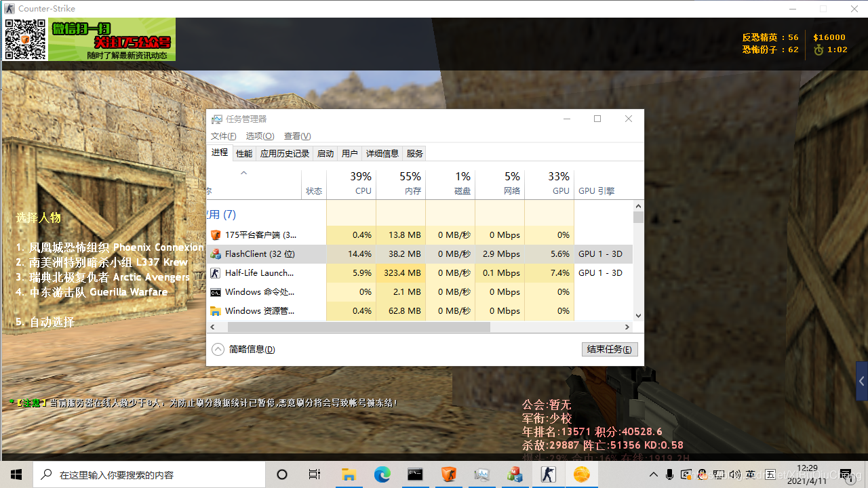
Task: Select the FlashClient process icon
Action: (216, 254)
